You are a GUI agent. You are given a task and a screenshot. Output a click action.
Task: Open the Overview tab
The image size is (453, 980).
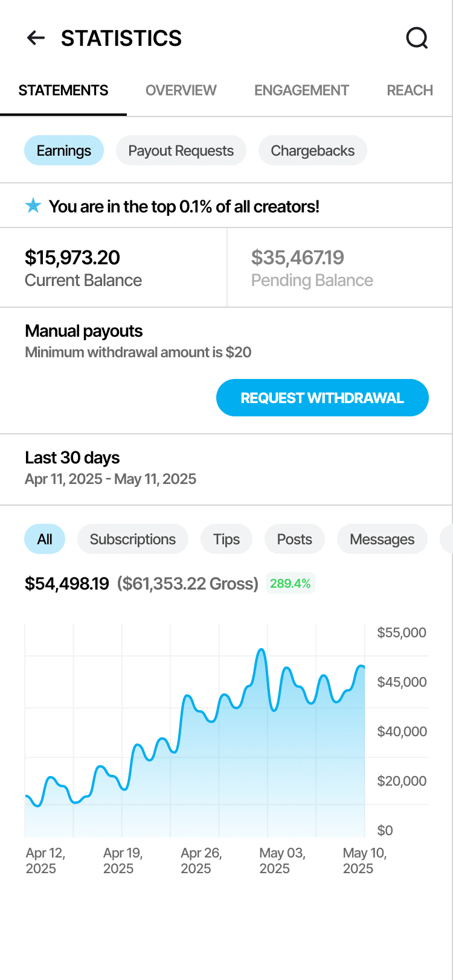pyautogui.click(x=181, y=91)
